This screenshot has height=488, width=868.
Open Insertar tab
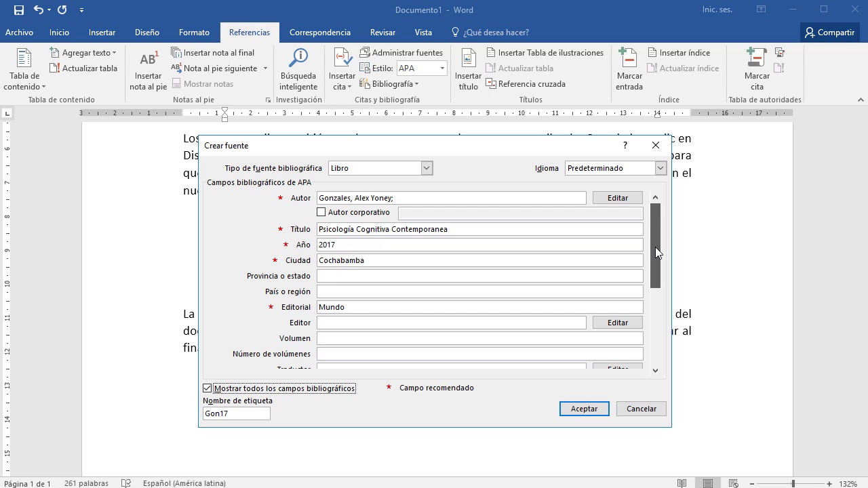tap(102, 33)
